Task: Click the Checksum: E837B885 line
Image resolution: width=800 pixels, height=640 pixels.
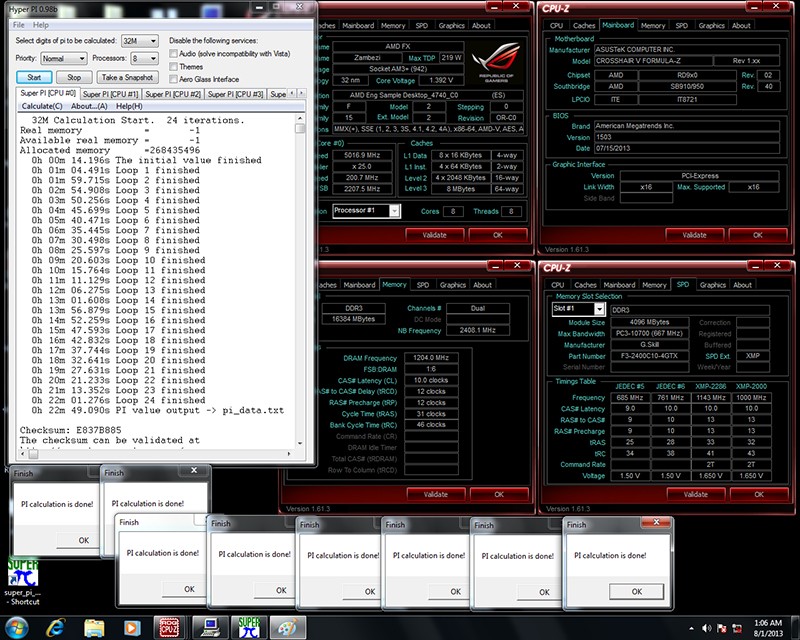Action: tap(70, 430)
